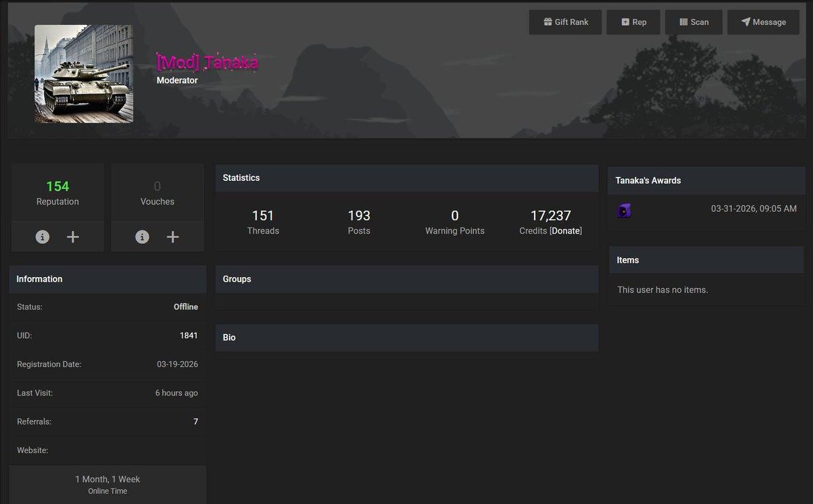Click the Tanaka's Awards panel header
The width and height of the screenshot is (813, 504).
(x=706, y=180)
